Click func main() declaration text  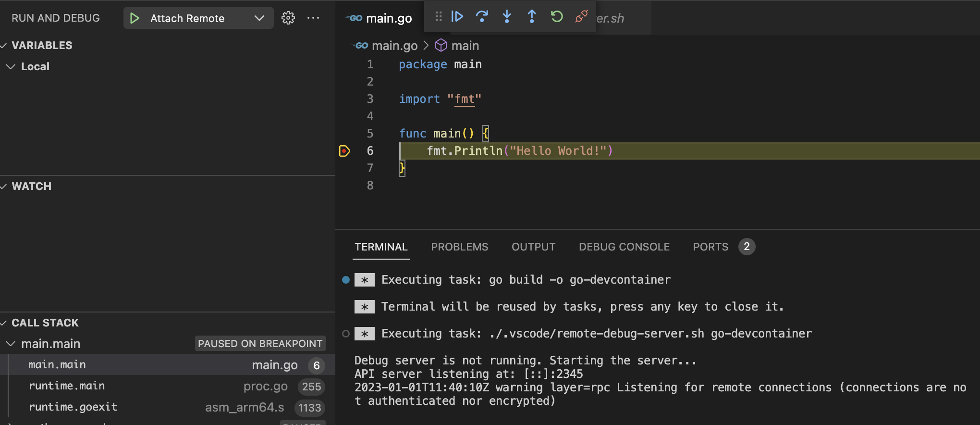click(x=437, y=134)
